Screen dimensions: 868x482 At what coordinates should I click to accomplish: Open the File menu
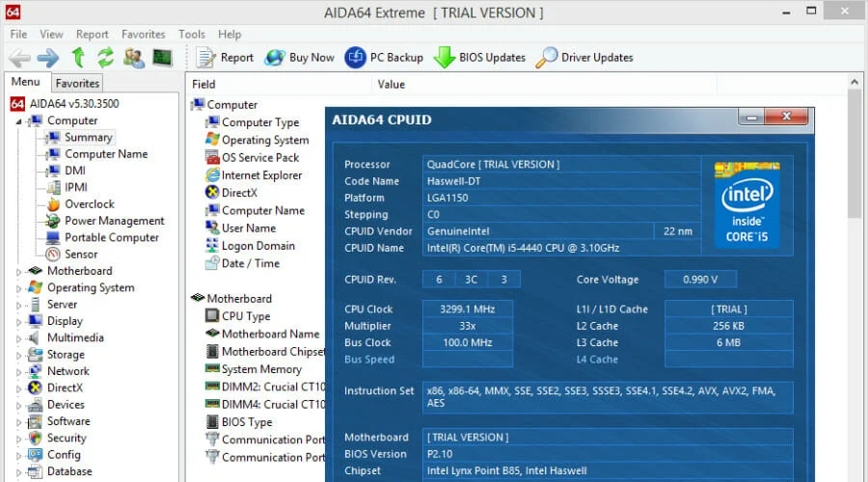[x=18, y=35]
